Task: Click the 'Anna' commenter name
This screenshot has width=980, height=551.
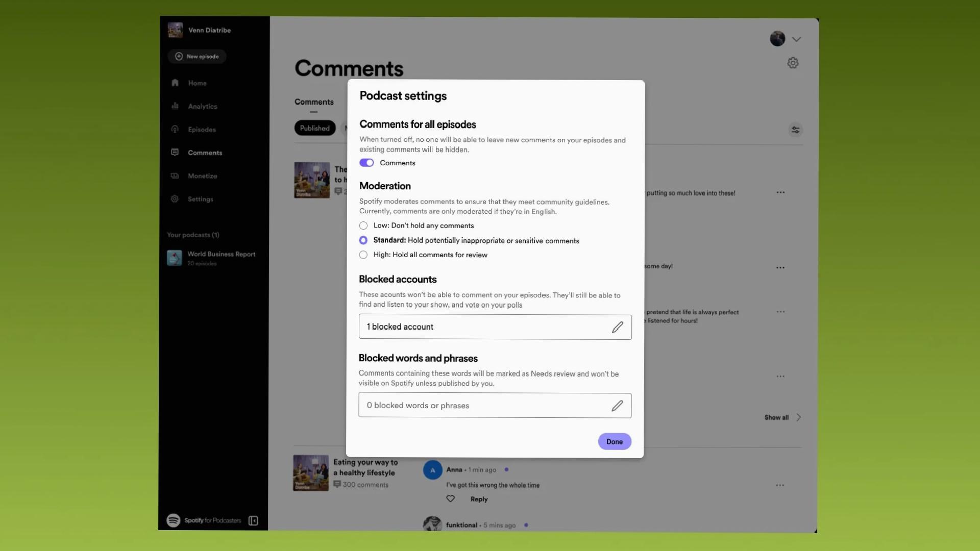Action: coord(454,470)
